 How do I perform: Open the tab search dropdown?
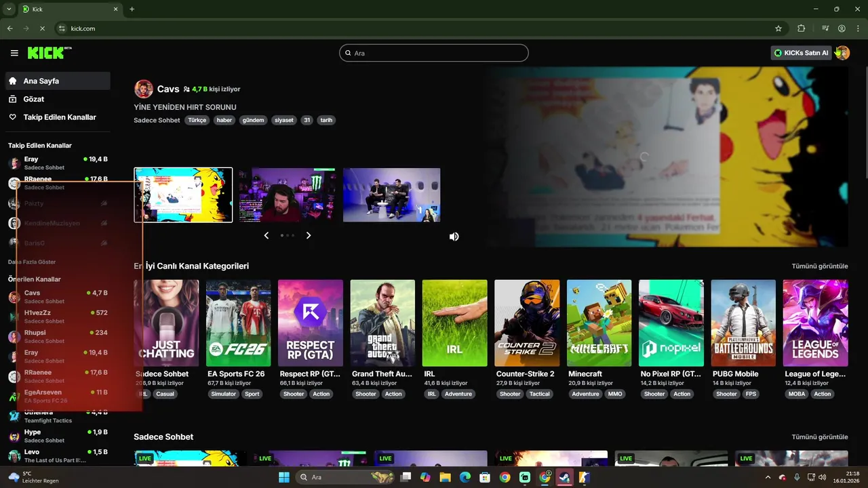coord(9,9)
